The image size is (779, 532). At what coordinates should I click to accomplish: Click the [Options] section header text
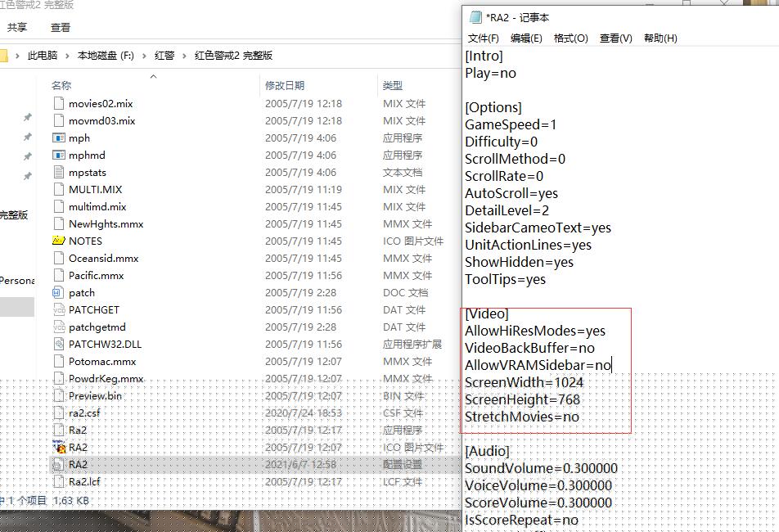pos(493,107)
